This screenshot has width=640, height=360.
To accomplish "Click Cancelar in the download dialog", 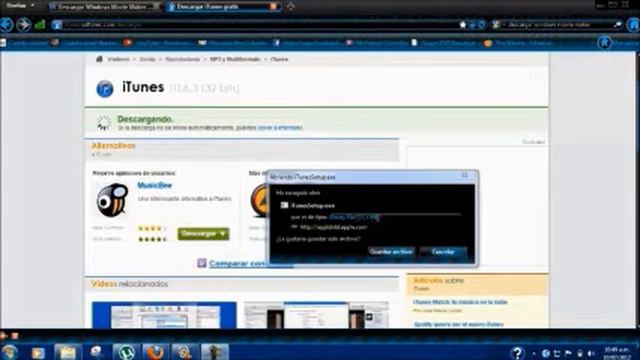I will point(443,252).
